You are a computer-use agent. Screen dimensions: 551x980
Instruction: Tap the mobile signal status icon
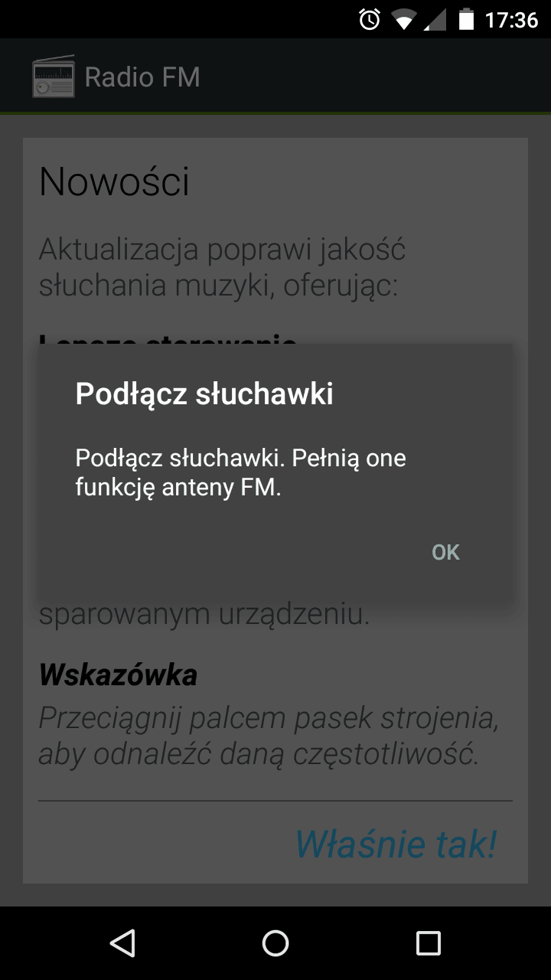point(434,19)
